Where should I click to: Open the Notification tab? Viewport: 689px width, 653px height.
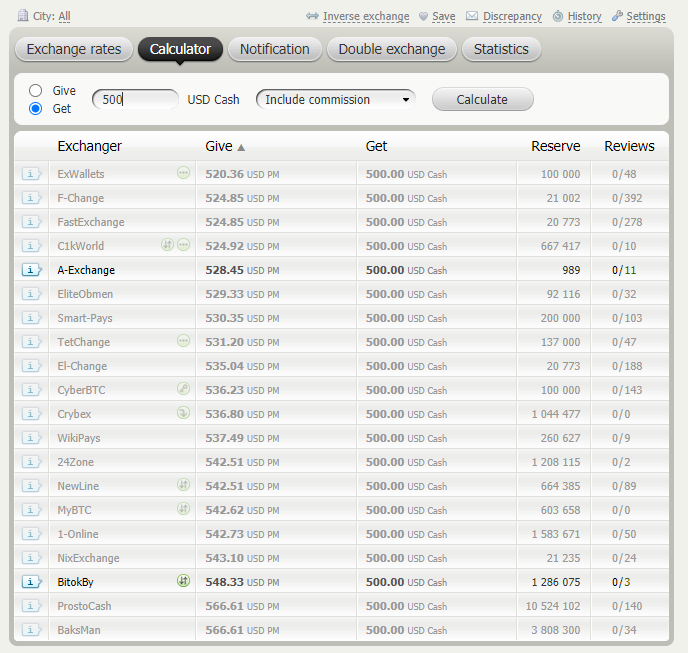tap(275, 49)
